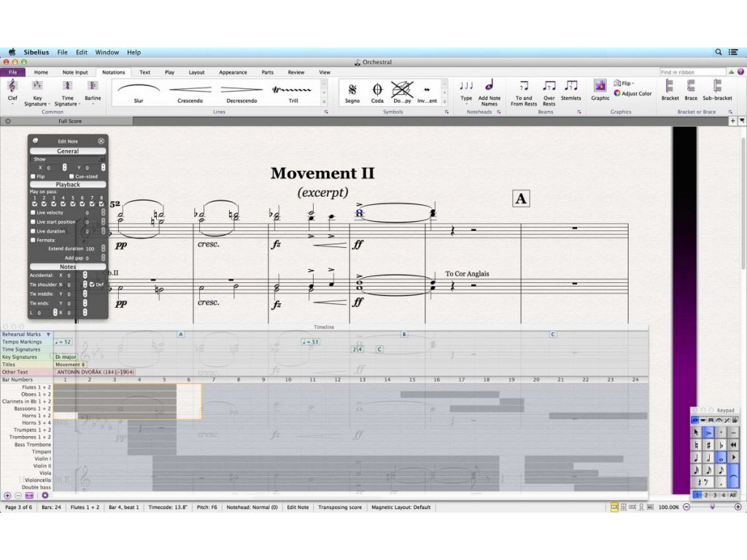This screenshot has width=747, height=560.
Task: Open the Edit menu in the menu bar
Action: point(82,52)
